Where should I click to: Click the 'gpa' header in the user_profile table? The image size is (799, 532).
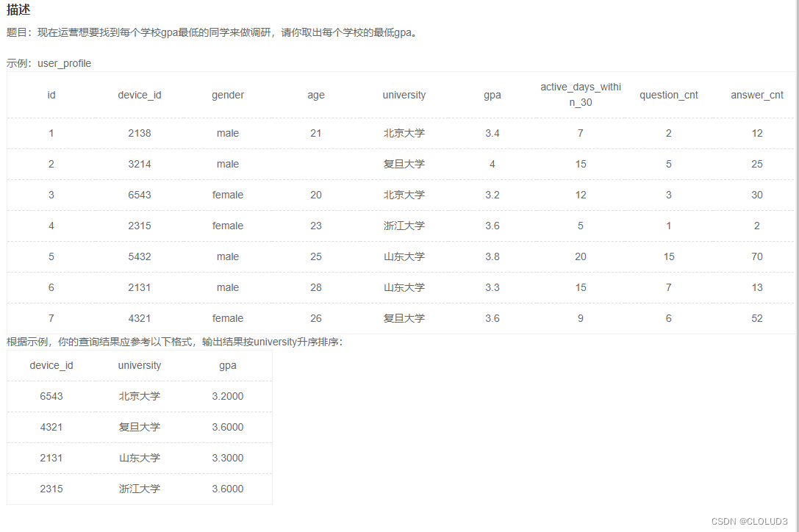[492, 96]
